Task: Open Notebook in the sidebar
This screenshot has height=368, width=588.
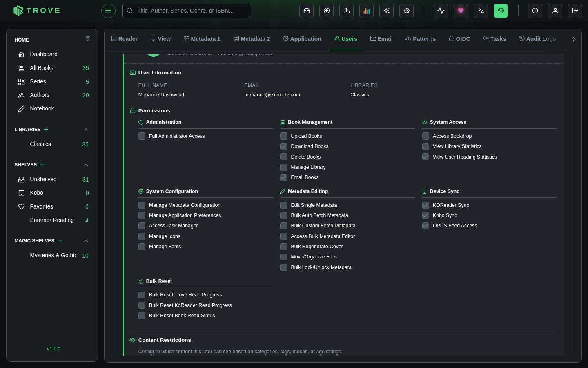Action: click(x=52, y=108)
